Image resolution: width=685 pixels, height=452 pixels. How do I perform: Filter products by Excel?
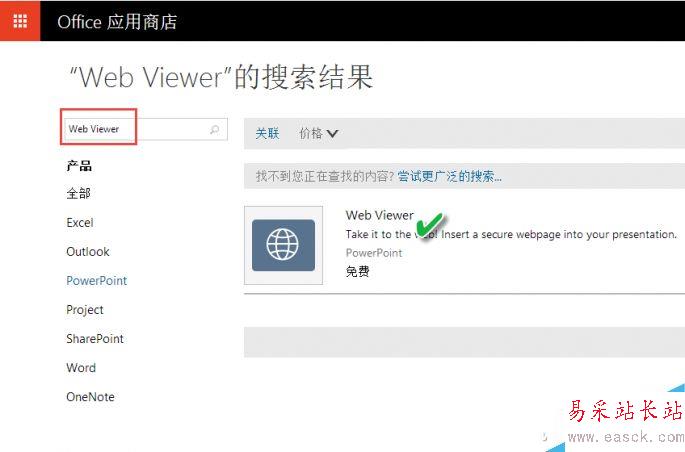[80, 223]
